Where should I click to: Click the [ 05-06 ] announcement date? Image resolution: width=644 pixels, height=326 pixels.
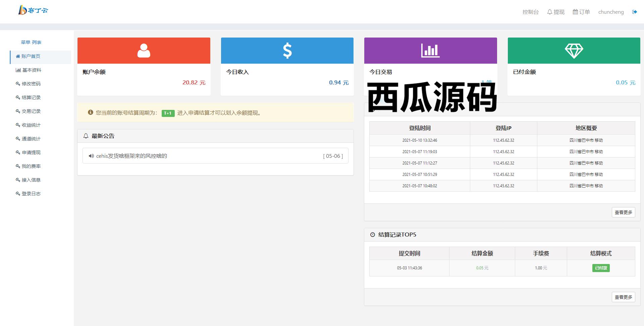pyautogui.click(x=333, y=156)
